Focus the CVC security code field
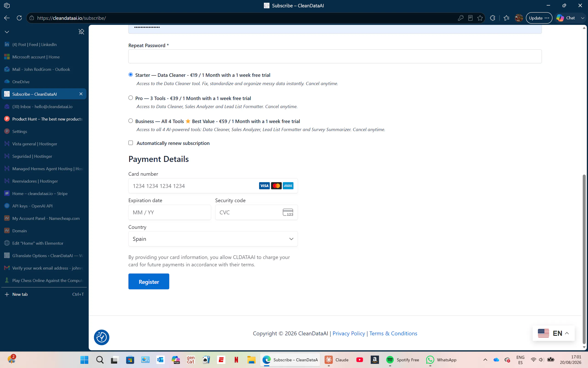Screen dimensions: 588x368 [x=256, y=212]
